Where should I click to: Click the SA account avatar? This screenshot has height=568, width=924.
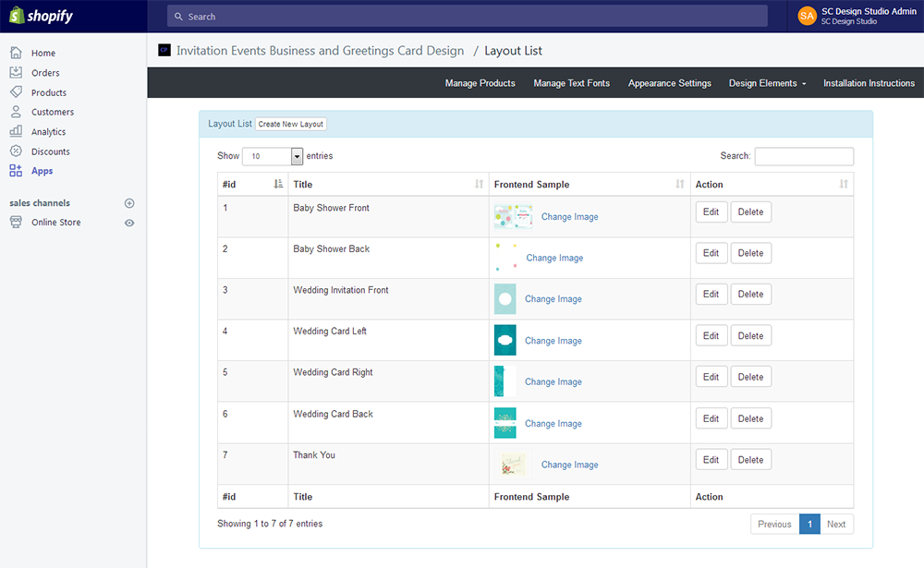click(x=807, y=16)
